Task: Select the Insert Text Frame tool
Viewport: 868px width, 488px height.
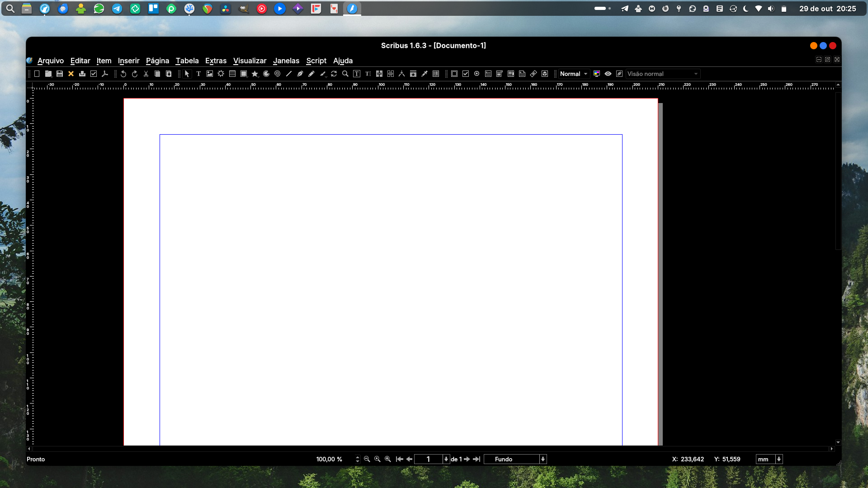Action: point(198,74)
